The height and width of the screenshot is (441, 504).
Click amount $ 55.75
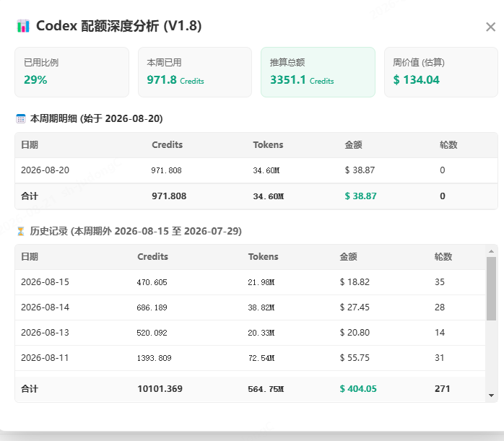355,358
